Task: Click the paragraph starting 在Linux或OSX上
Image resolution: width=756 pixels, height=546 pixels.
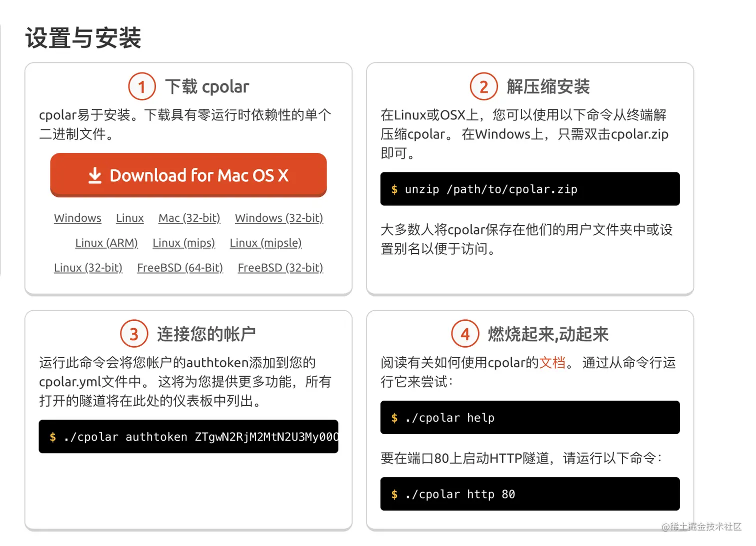Action: [524, 134]
